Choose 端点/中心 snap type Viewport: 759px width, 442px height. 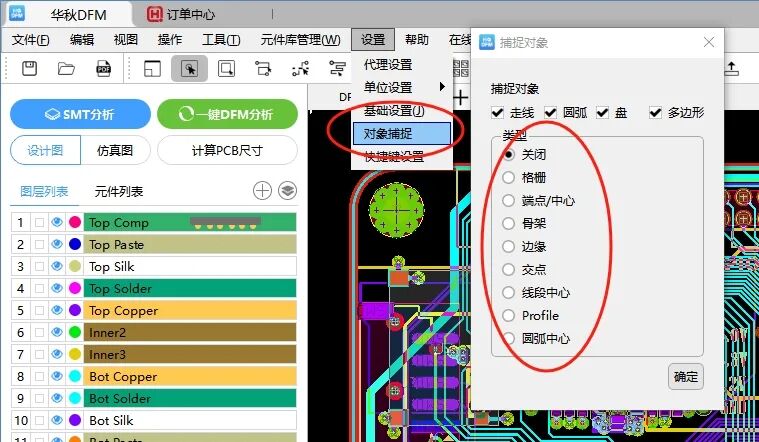(x=508, y=200)
